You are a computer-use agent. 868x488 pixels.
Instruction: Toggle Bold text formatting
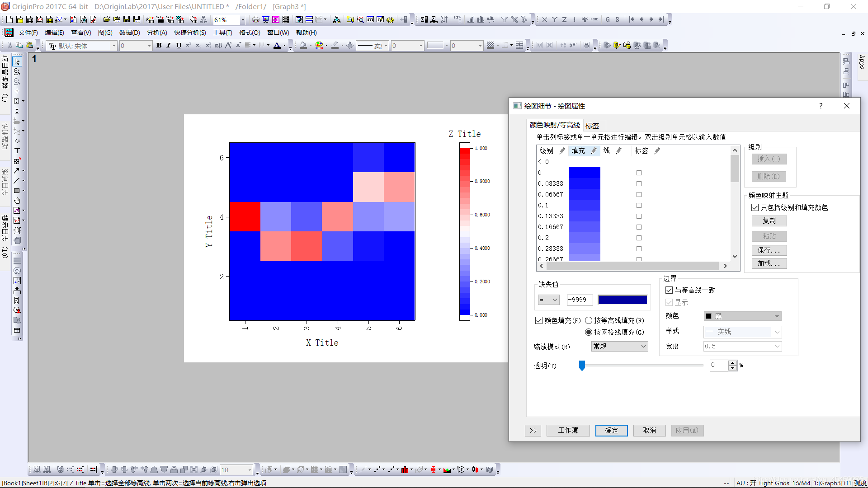tap(159, 46)
